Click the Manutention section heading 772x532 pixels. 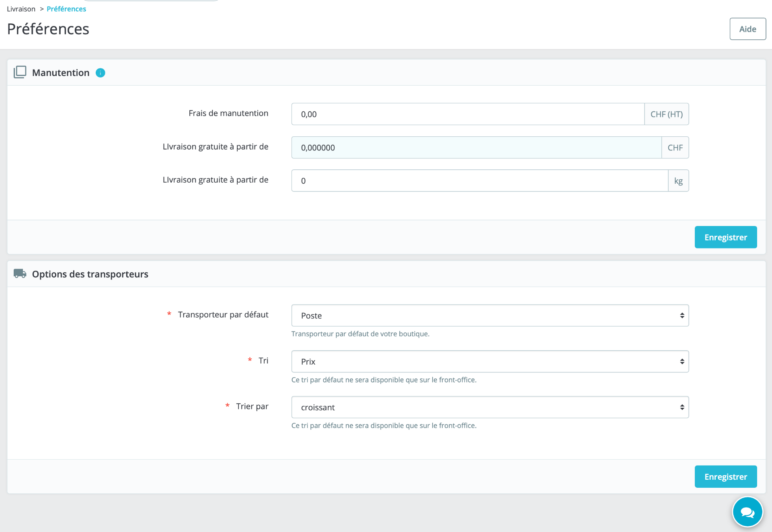[61, 73]
